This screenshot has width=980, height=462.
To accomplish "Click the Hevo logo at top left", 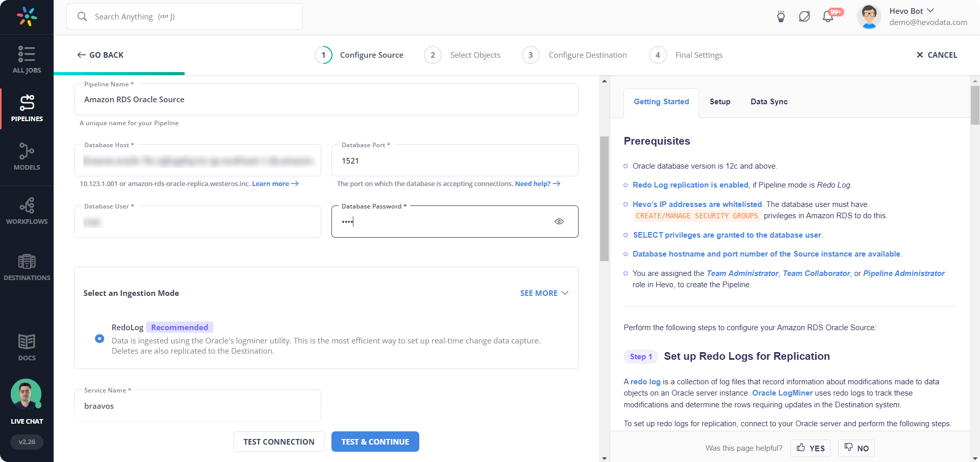I will (x=26, y=16).
